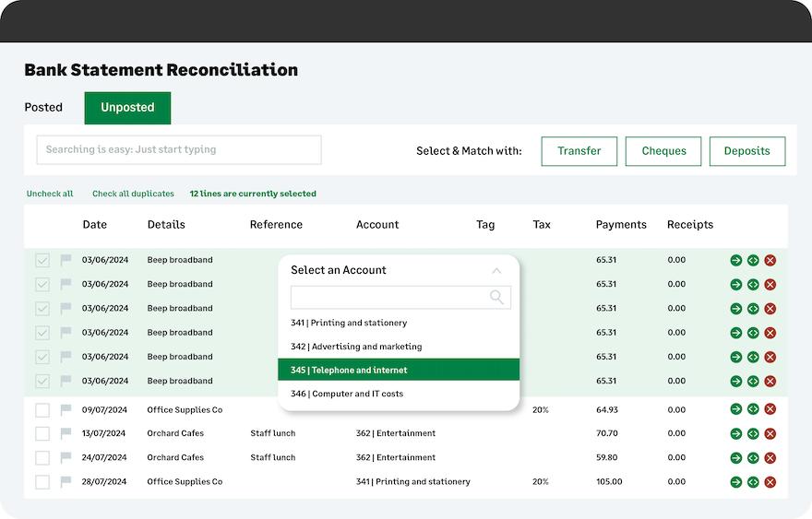
Task: Choose 345 | Telephone and internet option
Action: [x=399, y=370]
